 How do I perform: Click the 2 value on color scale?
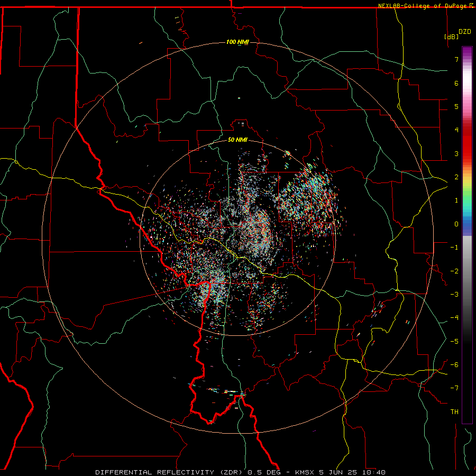[456, 177]
